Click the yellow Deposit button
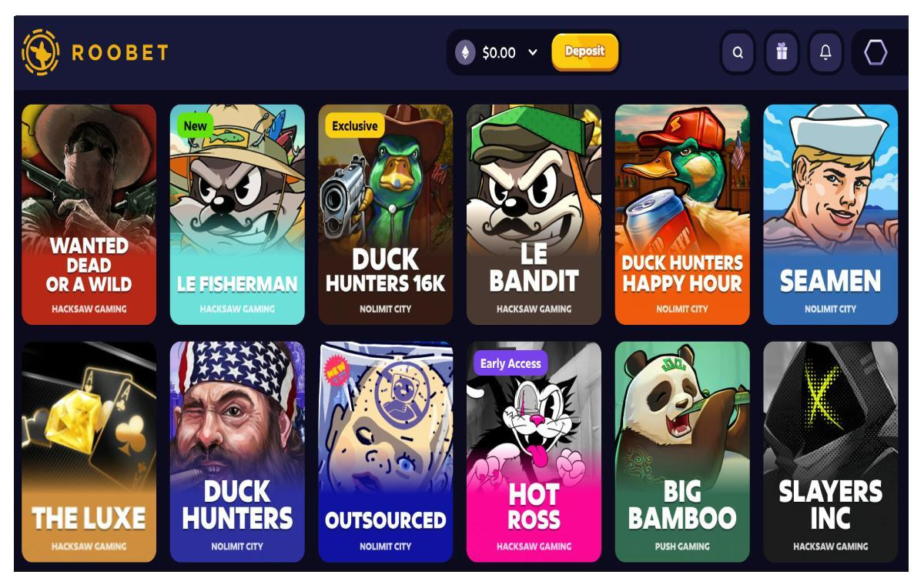The width and height of the screenshot is (924, 588). tap(585, 52)
